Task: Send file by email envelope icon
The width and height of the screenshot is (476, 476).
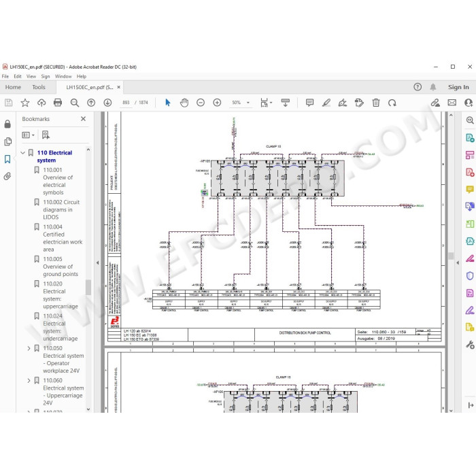Action: click(x=452, y=103)
